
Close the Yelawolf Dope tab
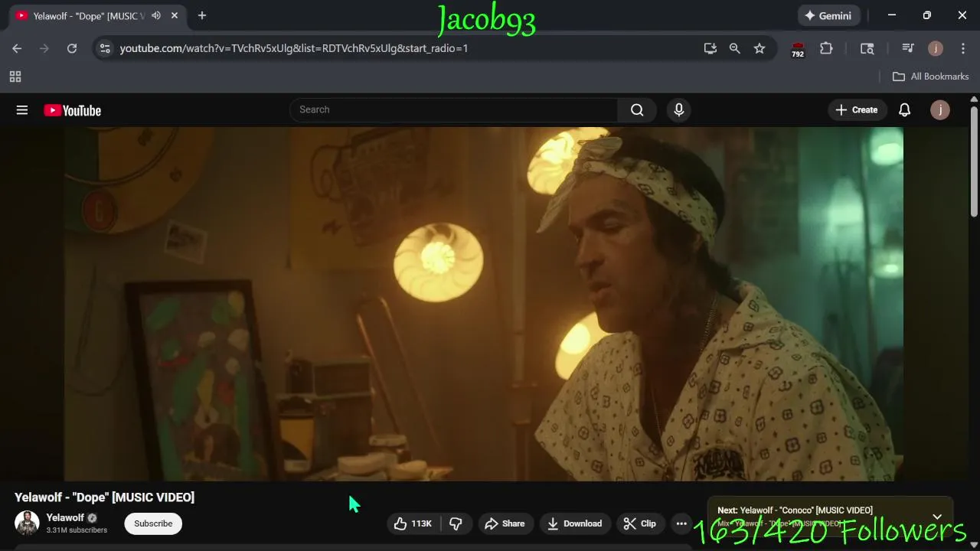pyautogui.click(x=175, y=15)
